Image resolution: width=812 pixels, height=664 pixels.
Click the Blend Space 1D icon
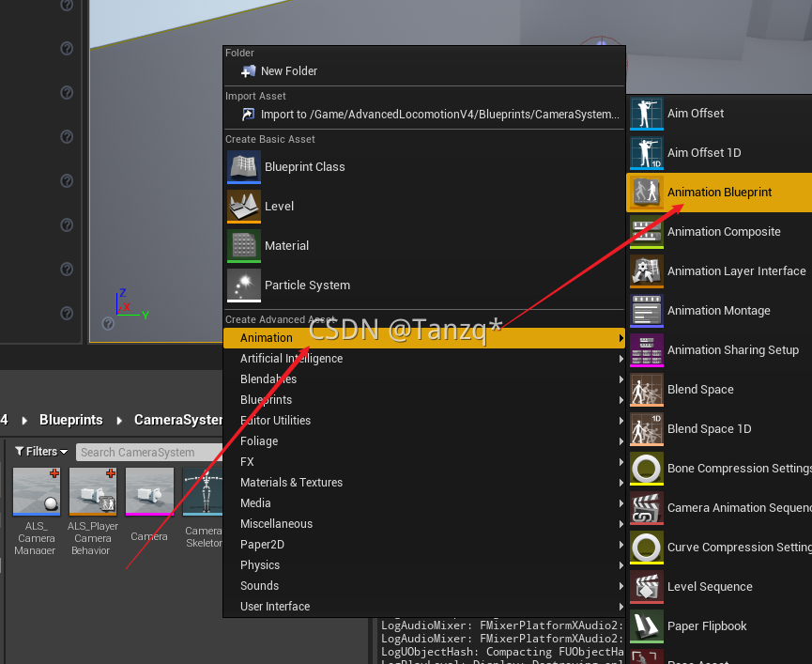pos(646,429)
